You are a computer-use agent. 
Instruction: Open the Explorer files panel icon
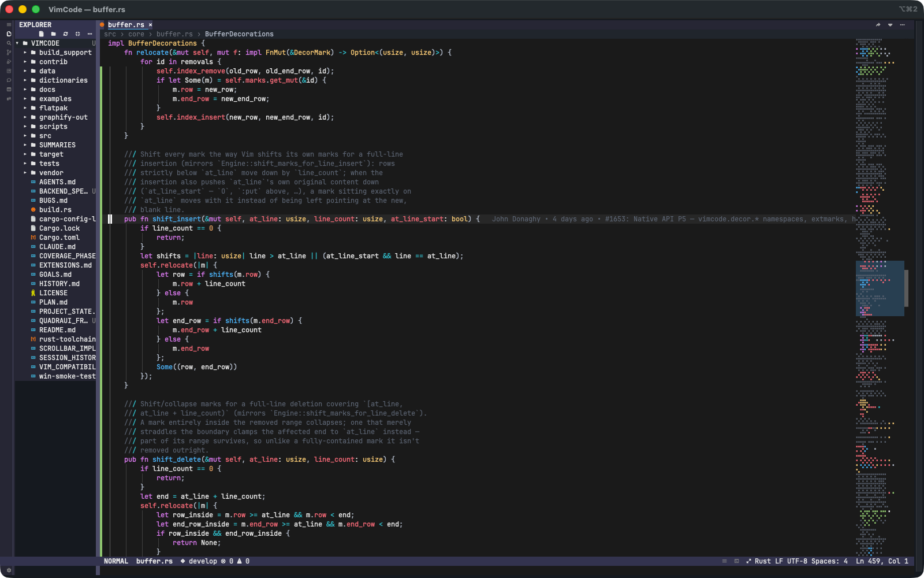[x=9, y=34]
